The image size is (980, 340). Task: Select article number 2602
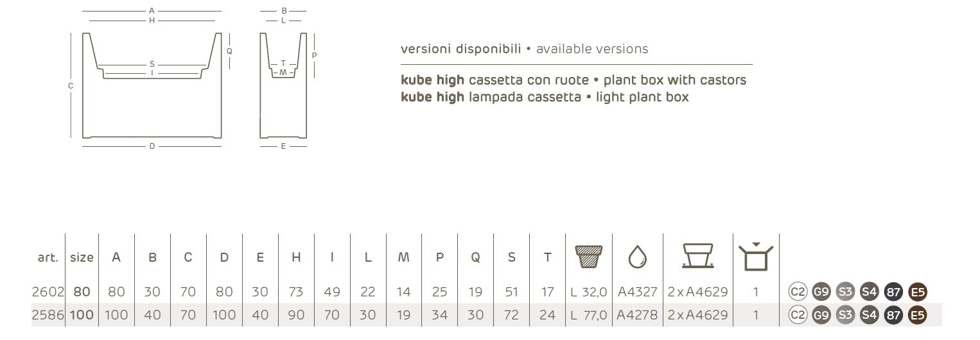tap(48, 292)
